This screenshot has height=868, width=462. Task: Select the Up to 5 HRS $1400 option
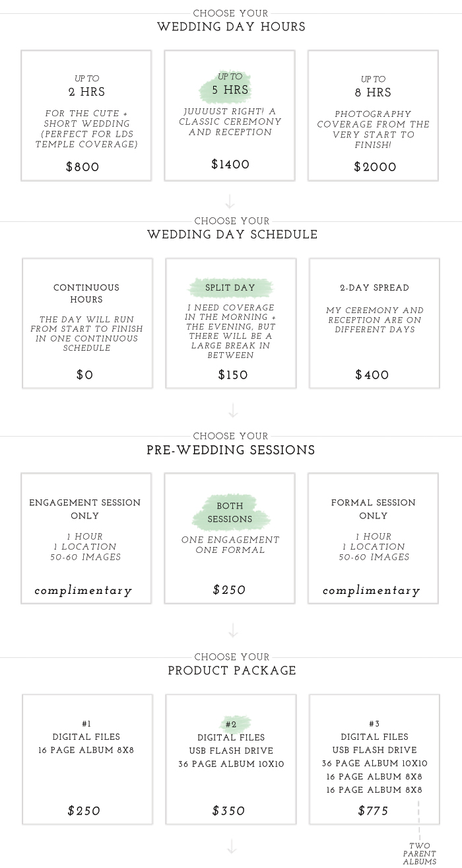point(230,116)
